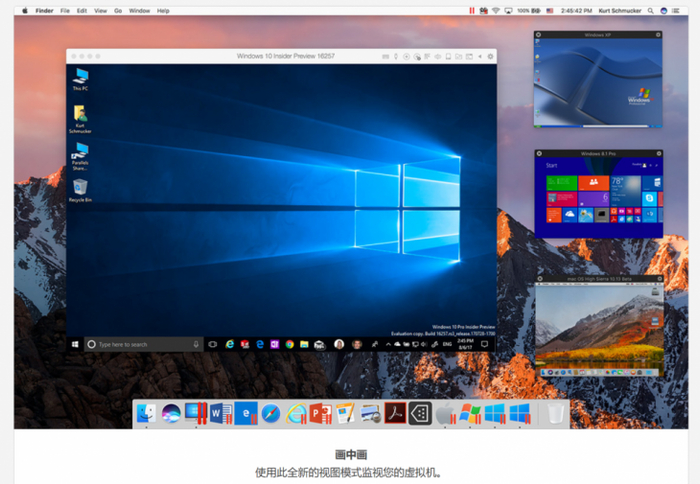
Task: Open the Recycle Bin desktop icon
Action: [x=80, y=190]
